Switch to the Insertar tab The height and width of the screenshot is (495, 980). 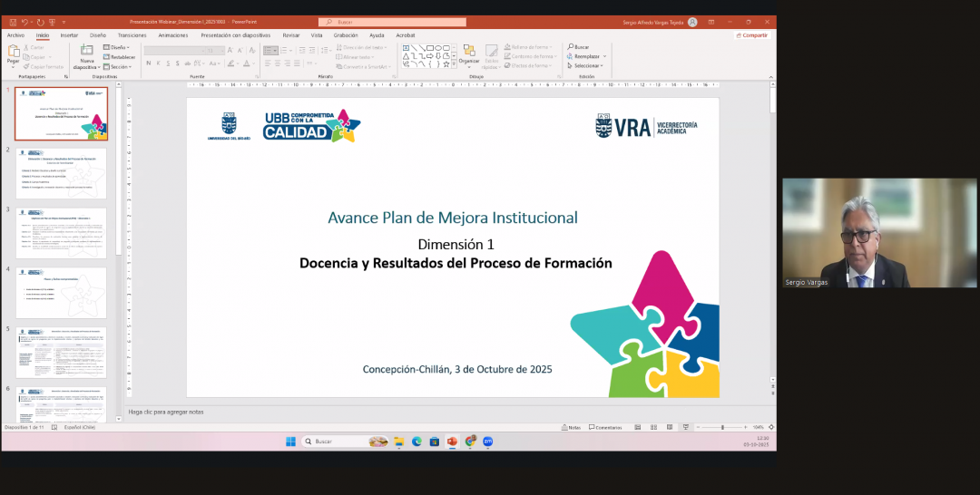[69, 35]
